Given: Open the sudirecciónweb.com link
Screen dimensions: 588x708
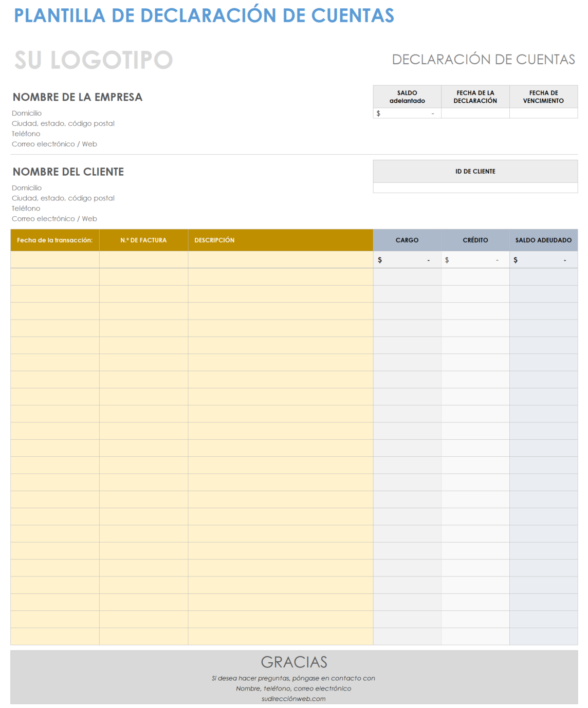Looking at the screenshot, I should [293, 698].
